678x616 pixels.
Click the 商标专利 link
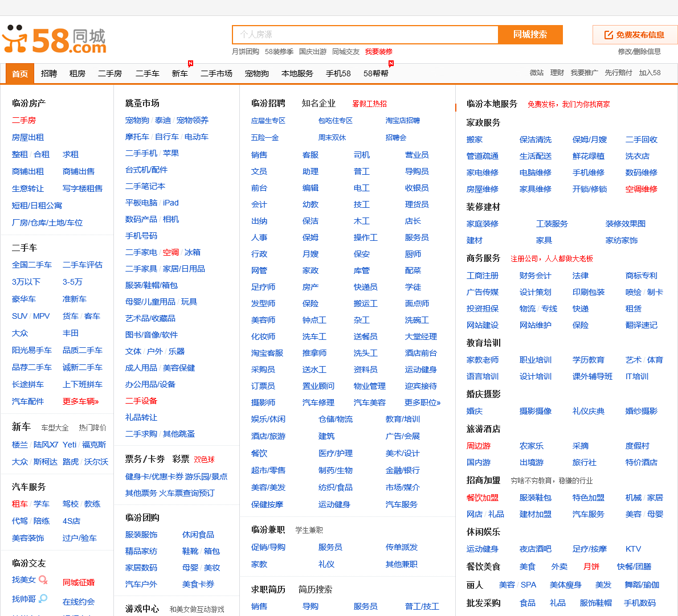641,276
